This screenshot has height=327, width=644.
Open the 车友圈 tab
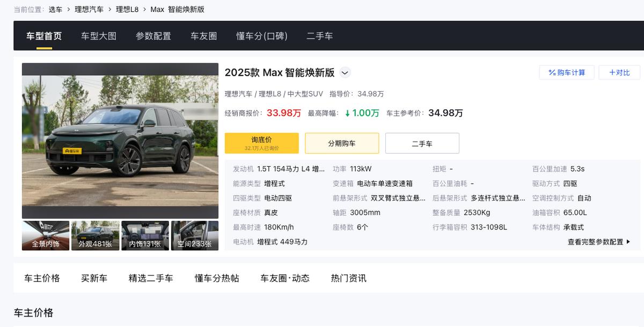click(203, 36)
